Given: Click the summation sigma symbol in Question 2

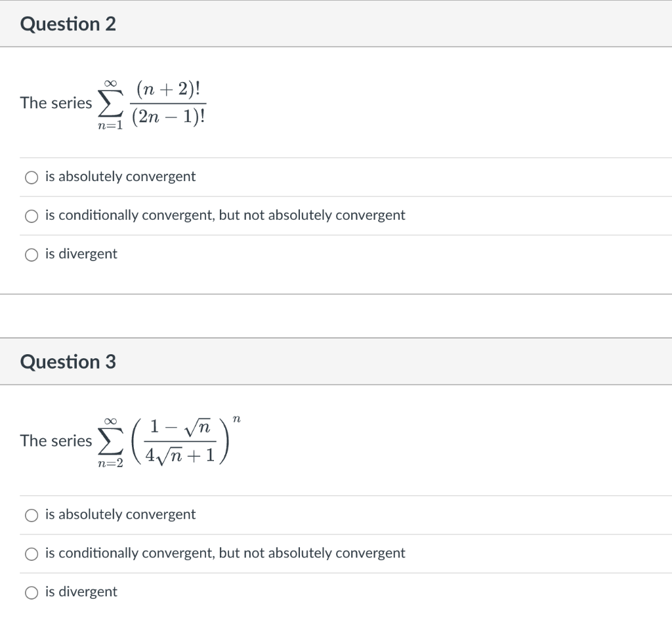Looking at the screenshot, I should (110, 103).
